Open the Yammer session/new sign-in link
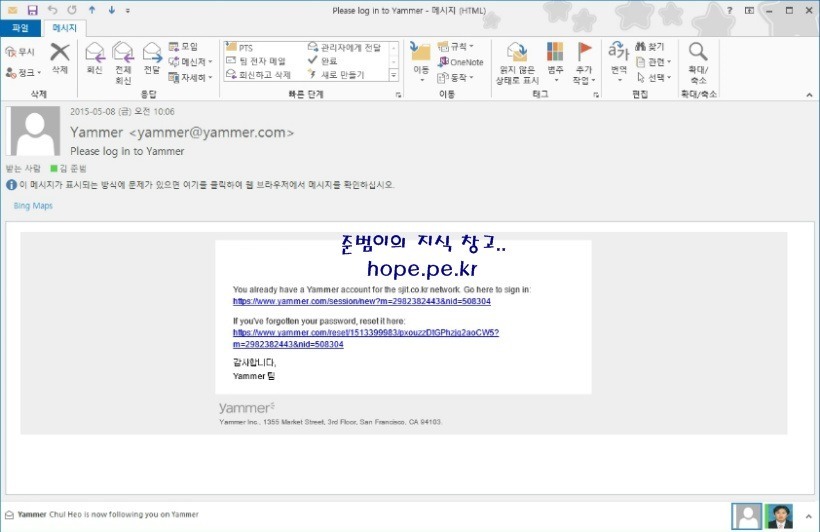This screenshot has width=820, height=532. click(362, 301)
